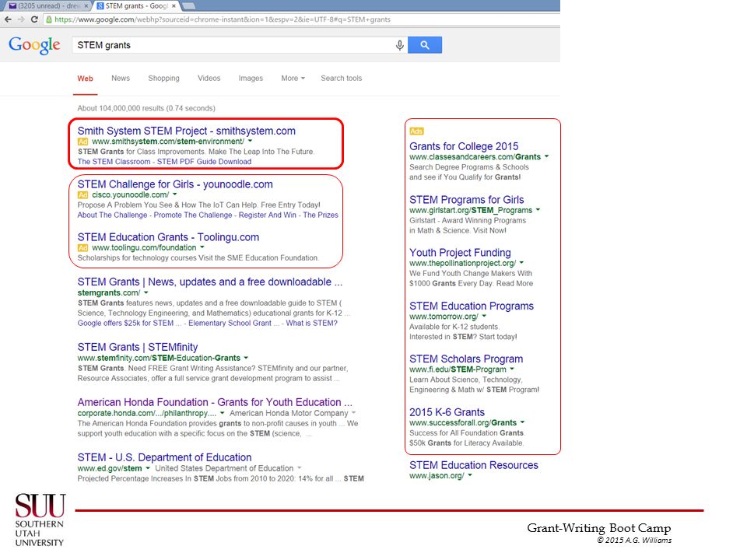Open STEM U.S. Department of Education result

click(164, 457)
